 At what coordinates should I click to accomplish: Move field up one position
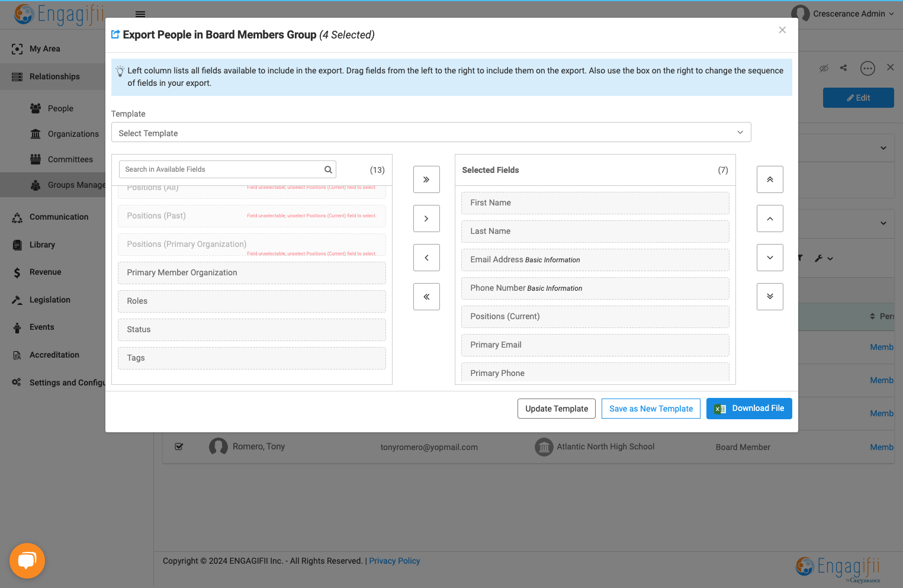click(770, 219)
